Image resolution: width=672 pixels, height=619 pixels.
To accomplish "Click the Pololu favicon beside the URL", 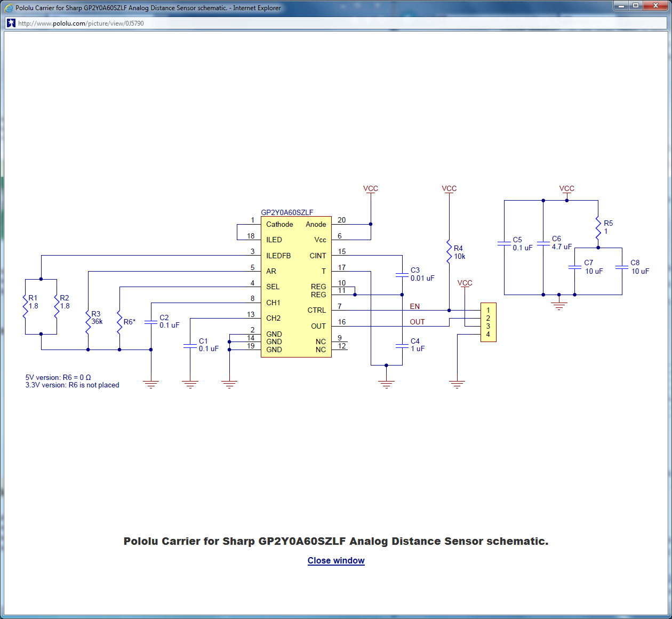I will click(x=11, y=23).
